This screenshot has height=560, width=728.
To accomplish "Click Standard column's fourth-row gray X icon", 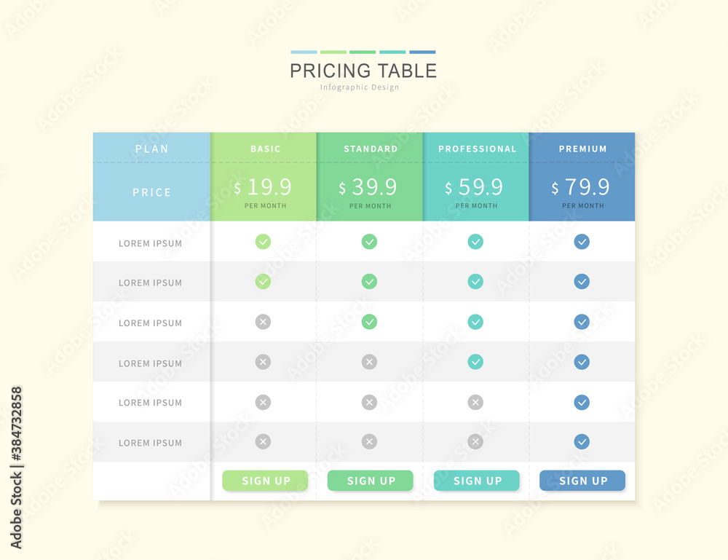I will (369, 362).
